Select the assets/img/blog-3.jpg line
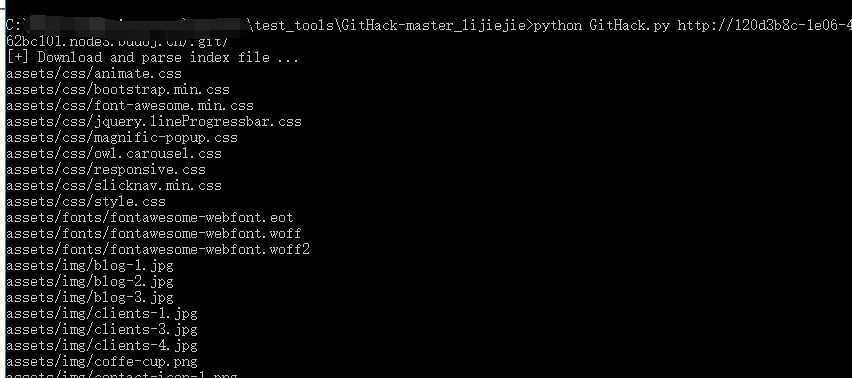Image resolution: width=852 pixels, height=378 pixels. click(x=90, y=298)
